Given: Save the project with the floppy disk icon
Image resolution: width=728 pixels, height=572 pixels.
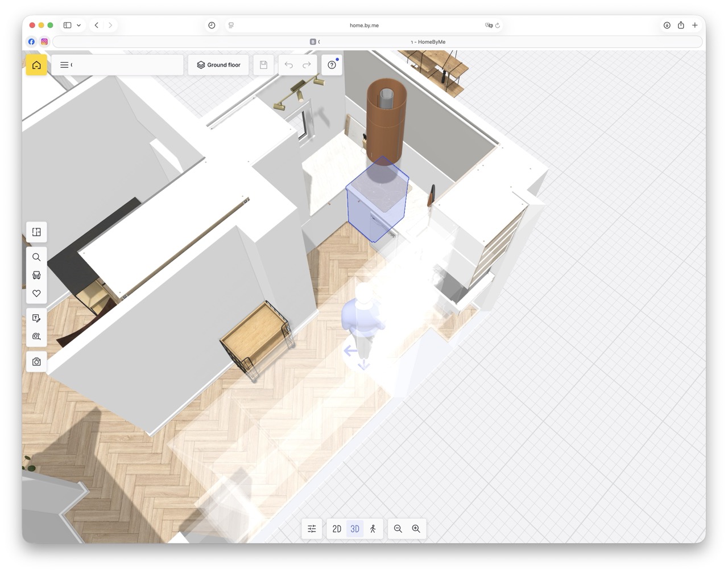Looking at the screenshot, I should (263, 65).
